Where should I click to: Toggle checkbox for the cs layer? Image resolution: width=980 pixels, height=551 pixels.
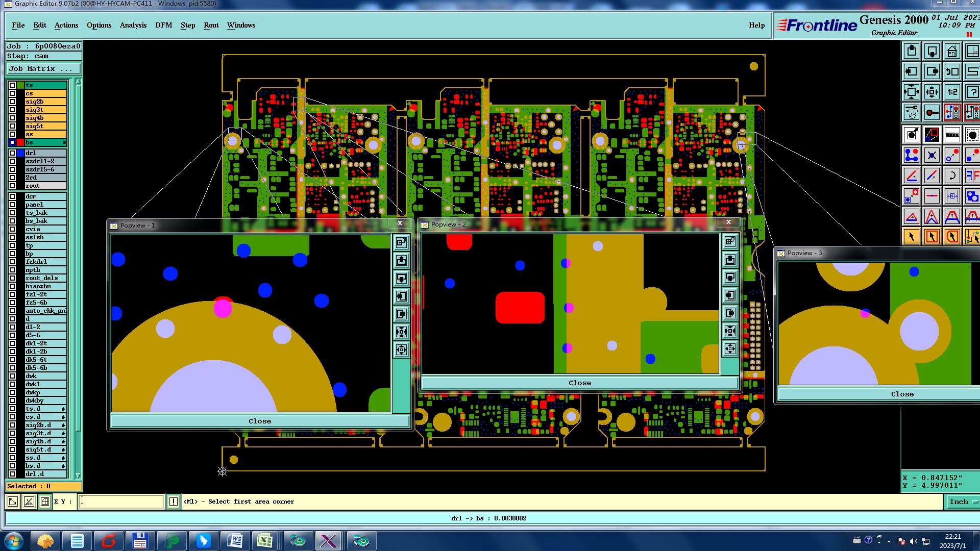12,93
